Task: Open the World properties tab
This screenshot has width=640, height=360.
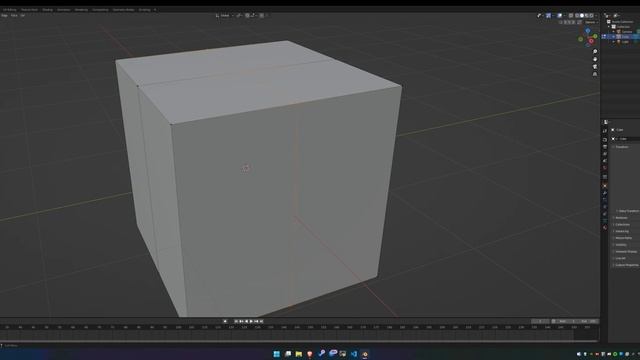Action: (x=605, y=168)
